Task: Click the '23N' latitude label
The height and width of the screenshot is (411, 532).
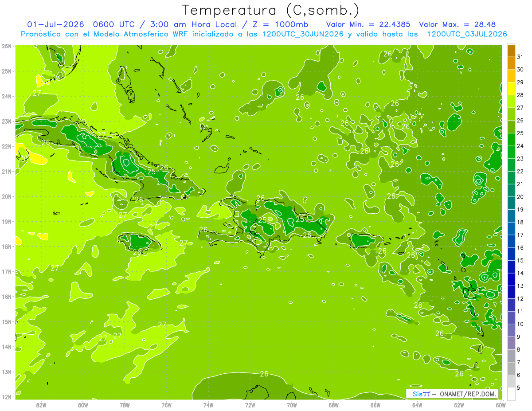Action: [7, 121]
